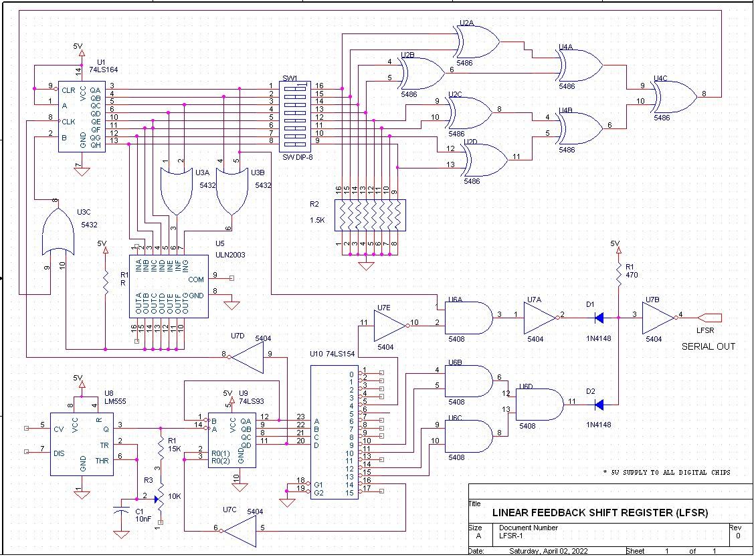Click the U8 LM555 timer body

pyautogui.click(x=82, y=444)
